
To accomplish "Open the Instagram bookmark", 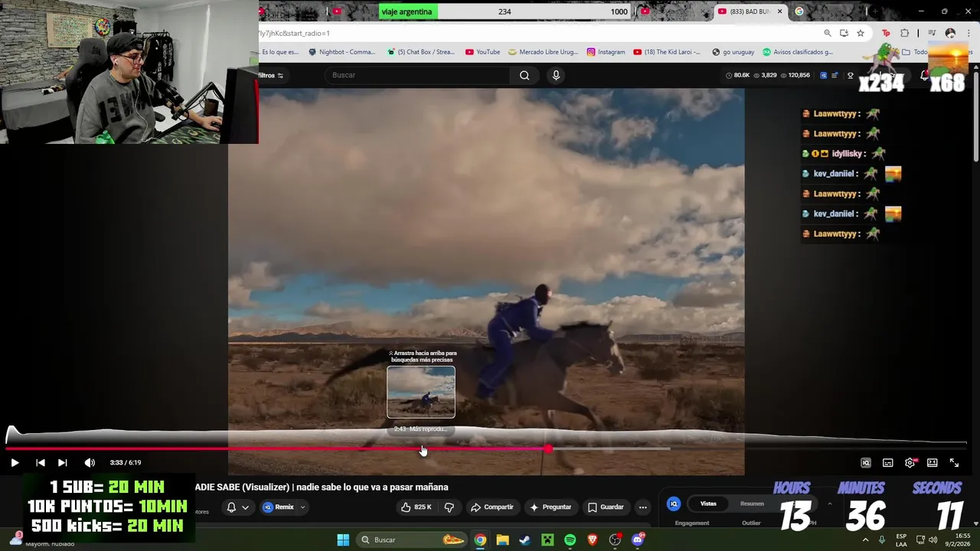I will click(x=606, y=52).
